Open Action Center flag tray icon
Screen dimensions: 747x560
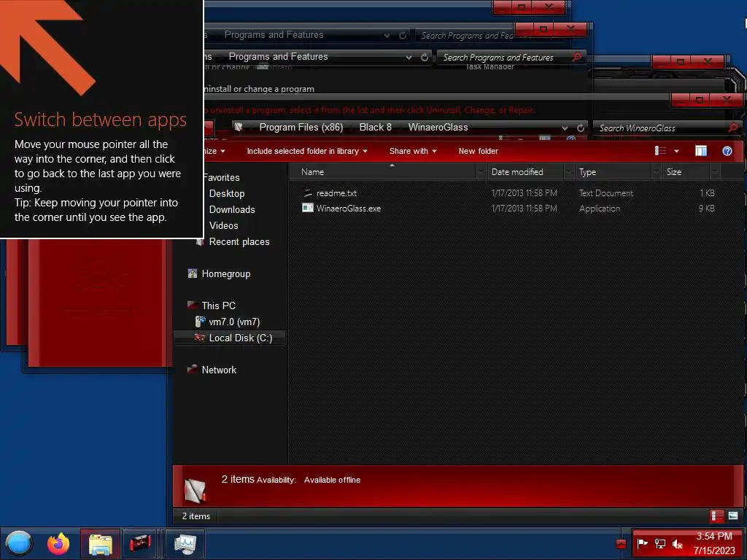642,543
